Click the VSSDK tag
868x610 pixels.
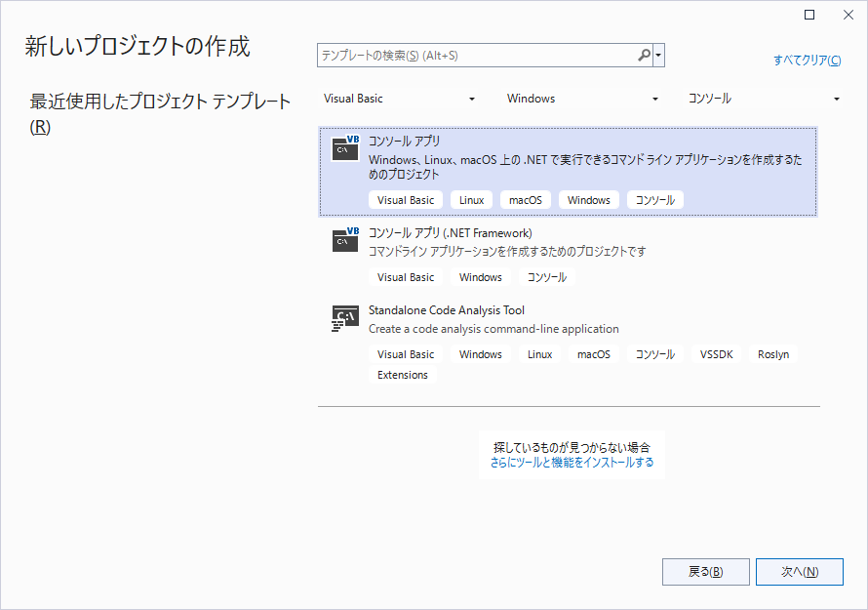tap(716, 354)
